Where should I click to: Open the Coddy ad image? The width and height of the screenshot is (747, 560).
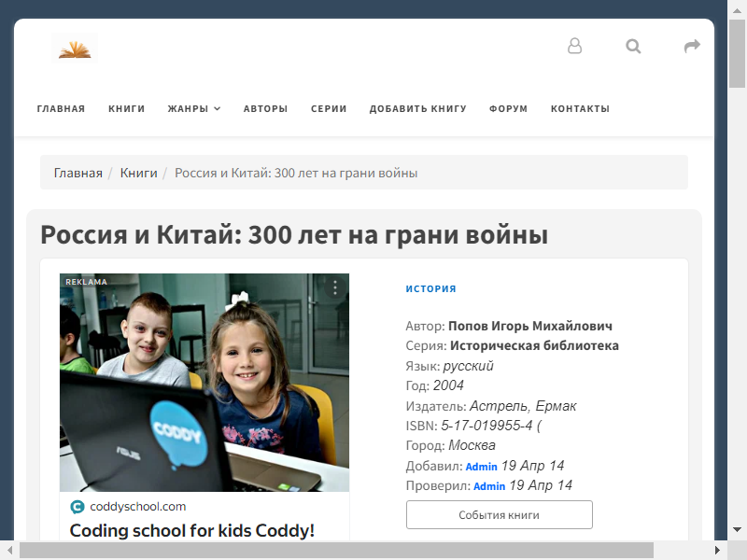point(204,383)
